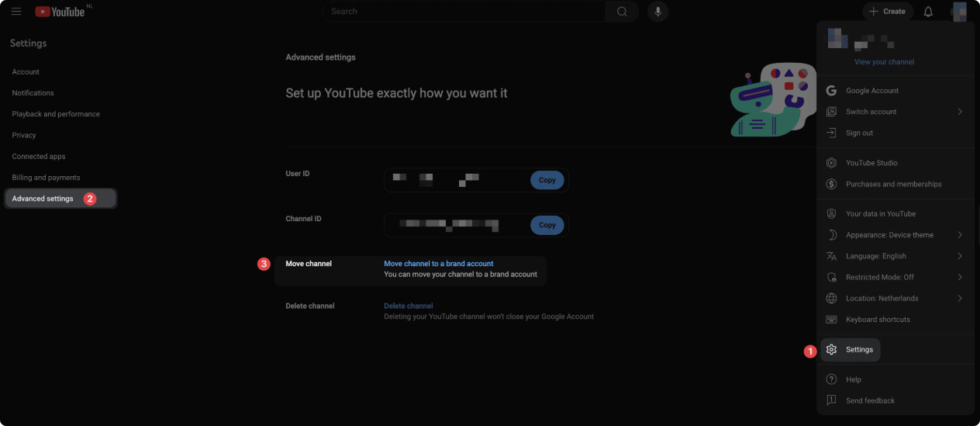Click the Switch account icon

[831, 112]
